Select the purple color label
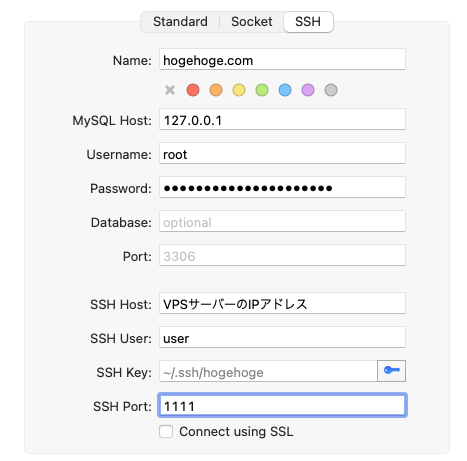The width and height of the screenshot is (467, 461). point(308,90)
